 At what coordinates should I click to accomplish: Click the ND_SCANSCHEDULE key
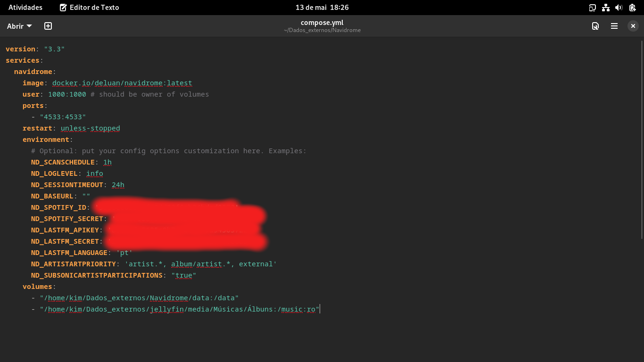[x=63, y=162]
